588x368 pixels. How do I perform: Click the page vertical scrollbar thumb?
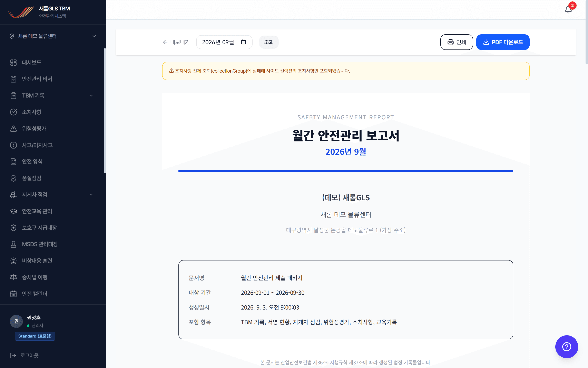587,32
